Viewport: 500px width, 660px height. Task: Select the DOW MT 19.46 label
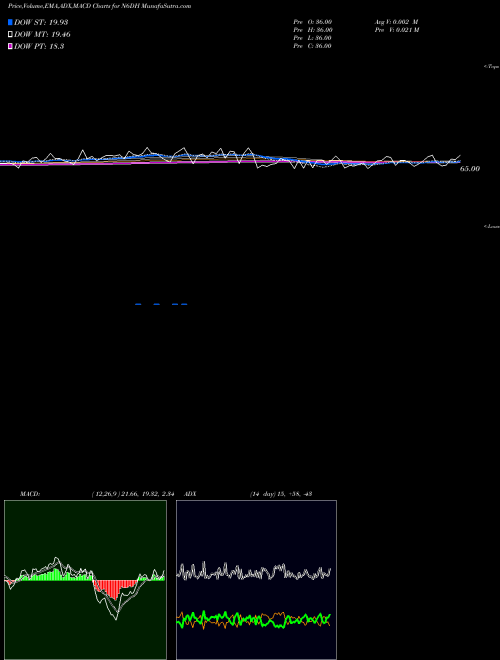click(x=42, y=35)
